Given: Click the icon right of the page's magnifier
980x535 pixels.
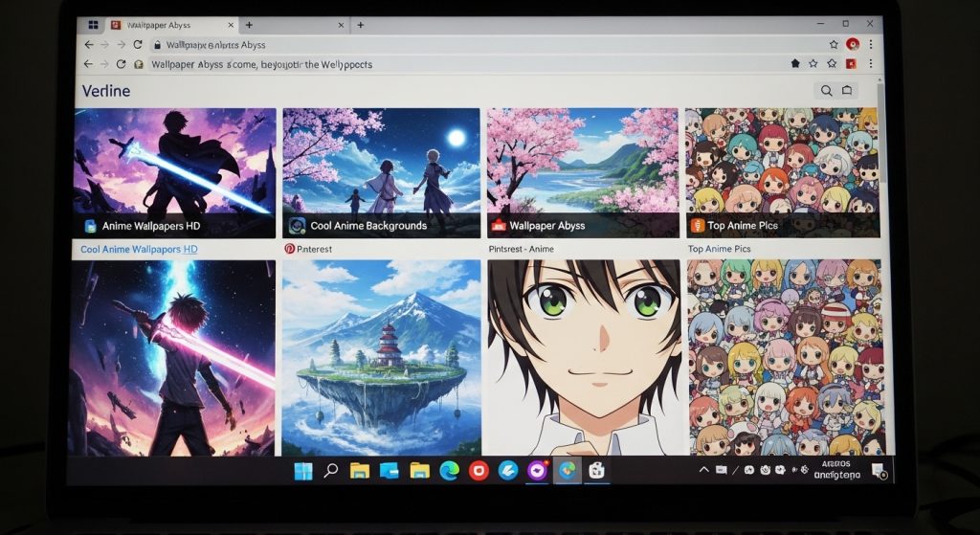Looking at the screenshot, I should tap(847, 91).
